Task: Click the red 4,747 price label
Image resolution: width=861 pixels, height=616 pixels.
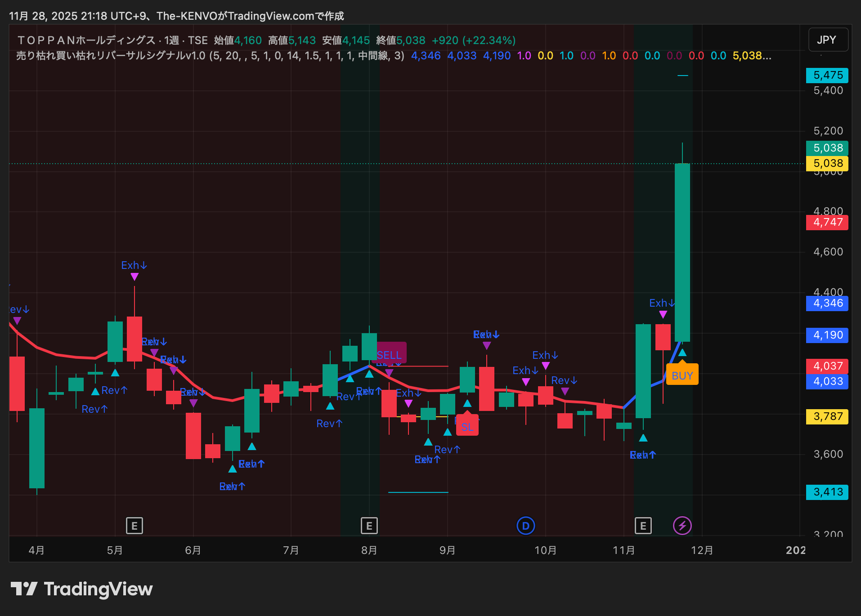Action: [x=827, y=222]
